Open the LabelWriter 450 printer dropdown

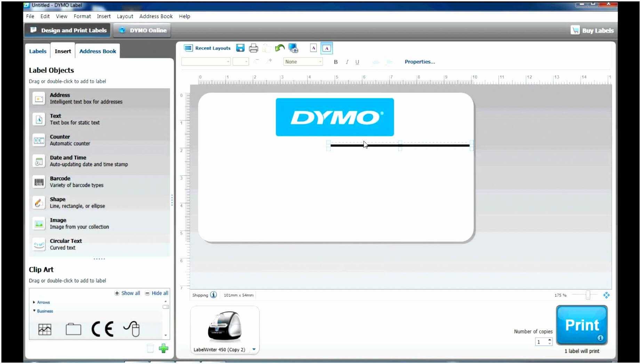(x=254, y=349)
